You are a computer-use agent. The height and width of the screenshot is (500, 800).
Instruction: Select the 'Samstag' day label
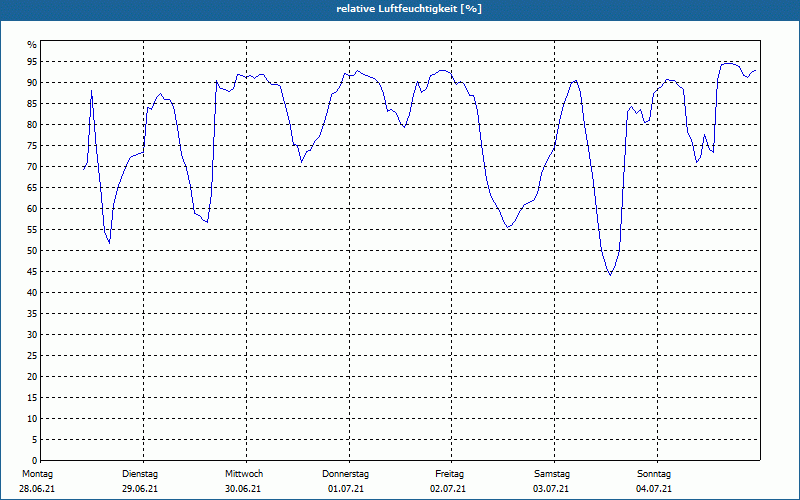tap(552, 474)
